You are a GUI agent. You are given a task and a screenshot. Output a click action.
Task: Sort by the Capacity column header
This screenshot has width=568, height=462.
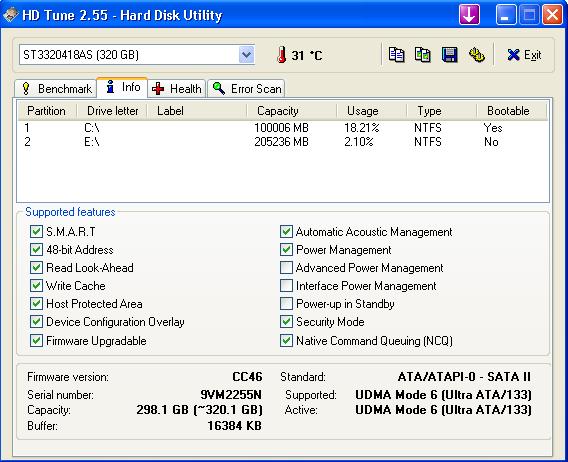click(292, 111)
